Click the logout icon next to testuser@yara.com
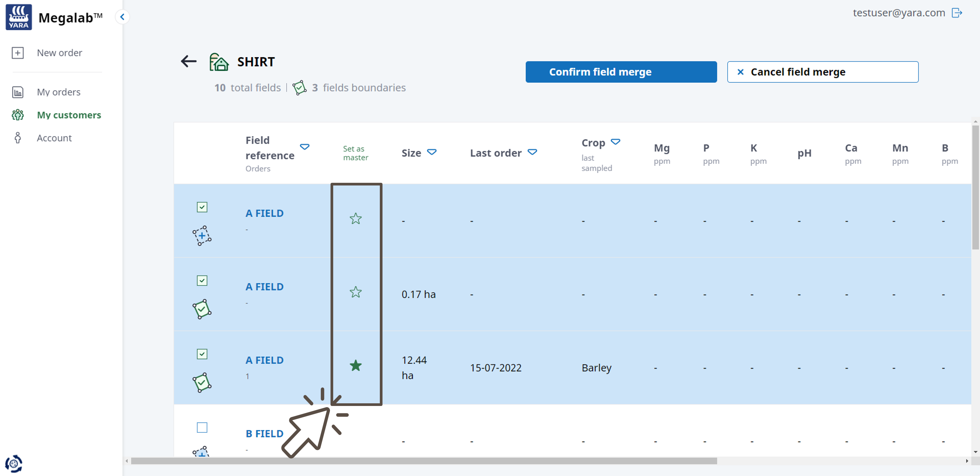This screenshot has height=476, width=980. click(x=957, y=13)
